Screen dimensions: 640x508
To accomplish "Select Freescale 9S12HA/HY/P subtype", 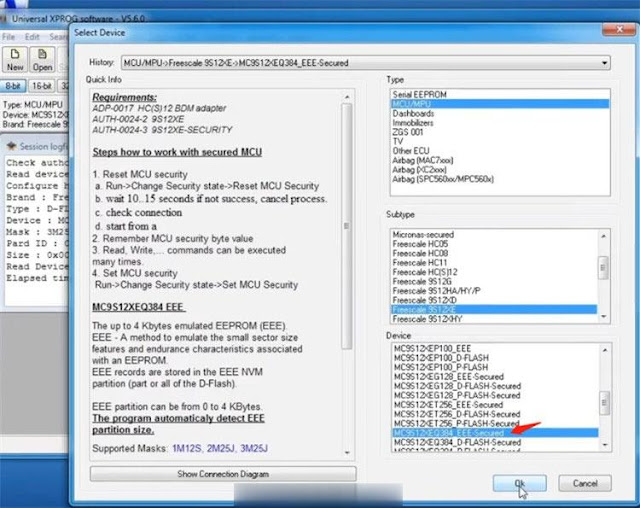I will tap(494, 291).
